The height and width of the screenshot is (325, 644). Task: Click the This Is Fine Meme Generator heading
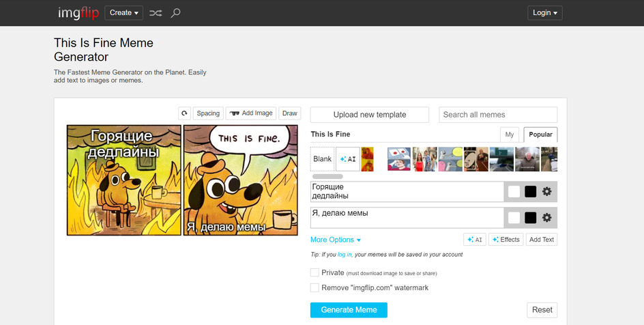click(104, 50)
